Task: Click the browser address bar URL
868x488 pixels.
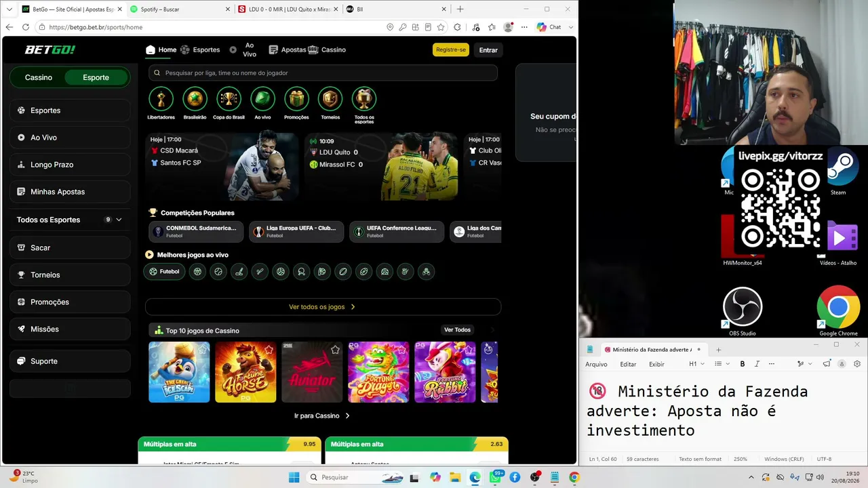Action: [96, 27]
